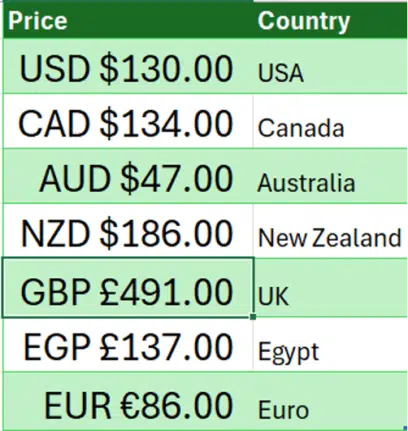Click the EUR €86.00 price cell
The height and width of the screenshot is (431, 408).
(128, 401)
